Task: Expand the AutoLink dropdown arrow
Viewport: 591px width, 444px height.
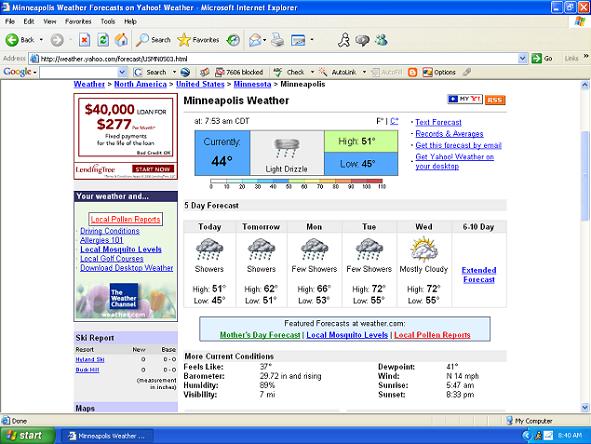Action: (364, 72)
